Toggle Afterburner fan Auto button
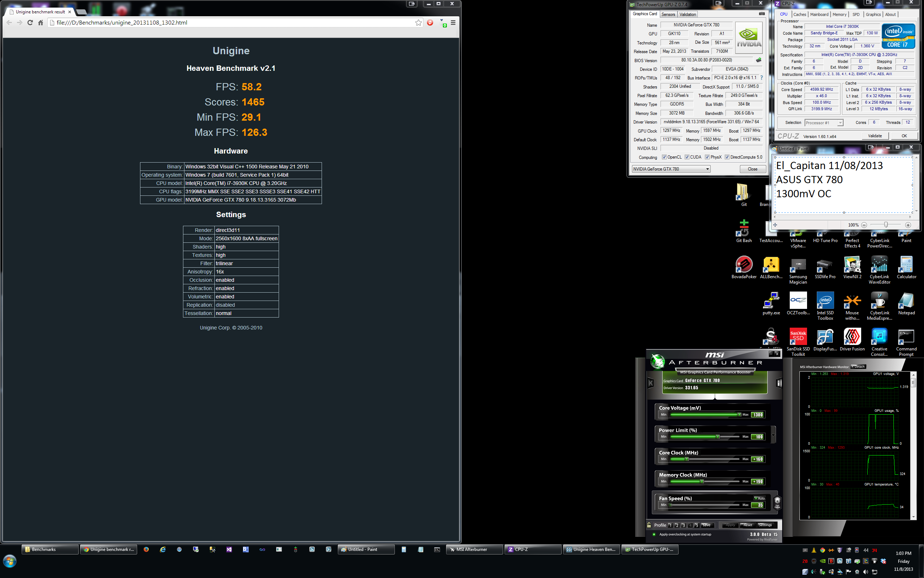This screenshot has height=578, width=924. [x=759, y=498]
